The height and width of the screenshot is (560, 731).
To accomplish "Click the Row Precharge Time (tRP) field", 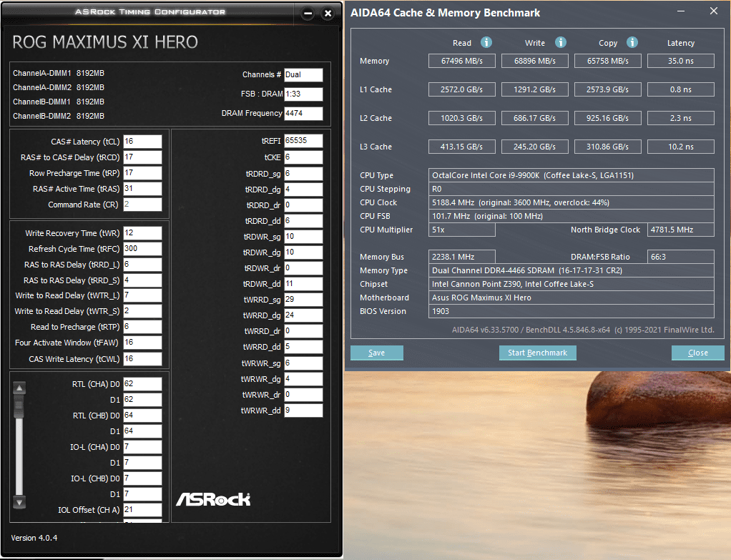I will (x=142, y=173).
